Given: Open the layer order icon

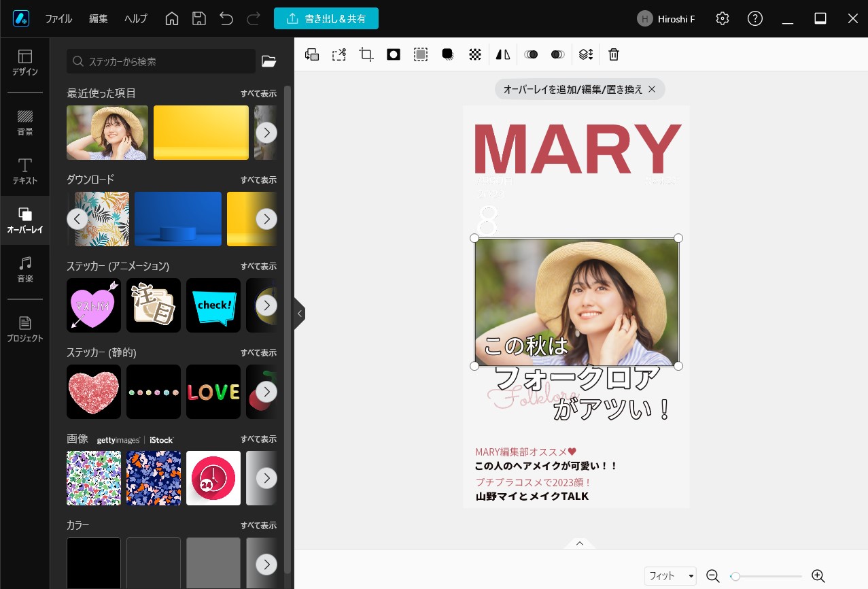Looking at the screenshot, I should (586, 55).
